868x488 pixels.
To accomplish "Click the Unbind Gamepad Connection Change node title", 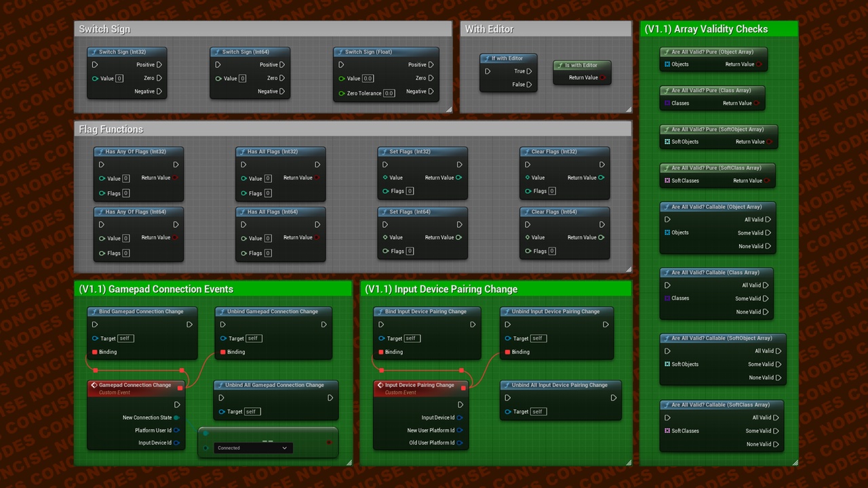I will pyautogui.click(x=272, y=312).
